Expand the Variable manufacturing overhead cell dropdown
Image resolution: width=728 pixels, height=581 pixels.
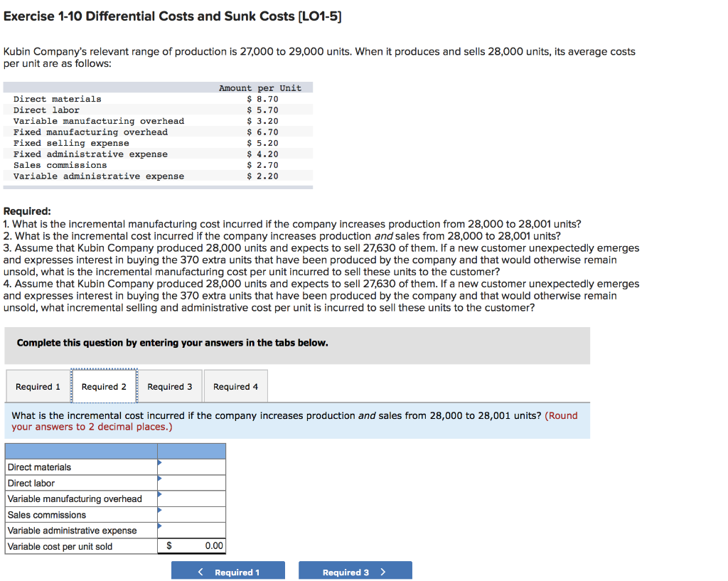click(161, 495)
